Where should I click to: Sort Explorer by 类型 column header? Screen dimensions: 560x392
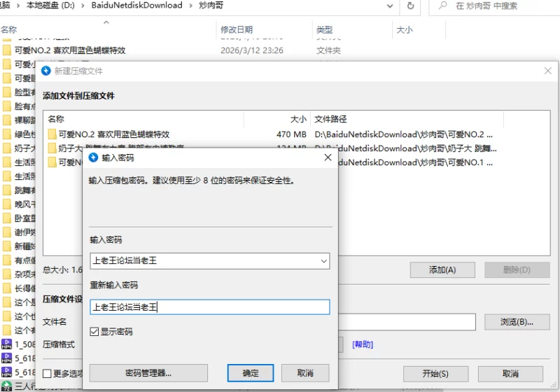click(x=324, y=29)
